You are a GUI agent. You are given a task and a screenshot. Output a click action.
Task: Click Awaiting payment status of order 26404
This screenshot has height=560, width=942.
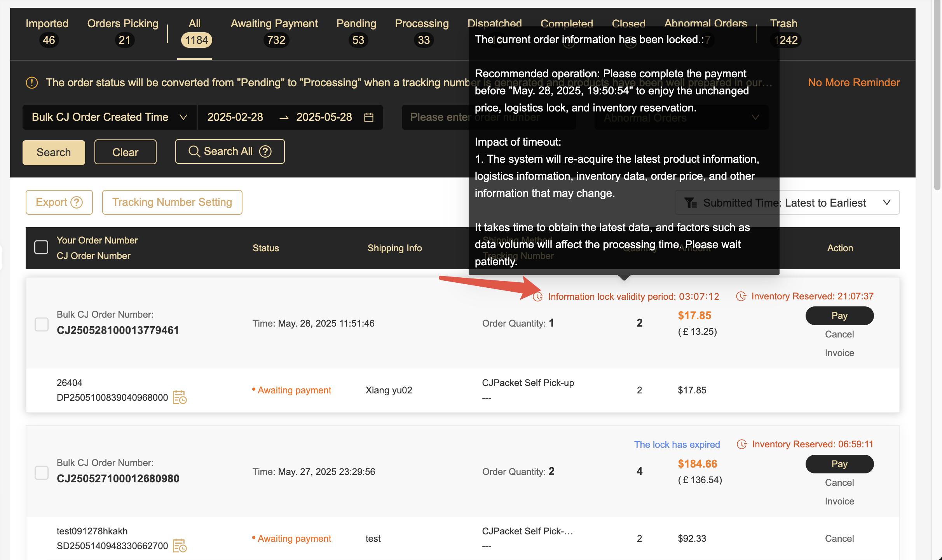(x=294, y=390)
